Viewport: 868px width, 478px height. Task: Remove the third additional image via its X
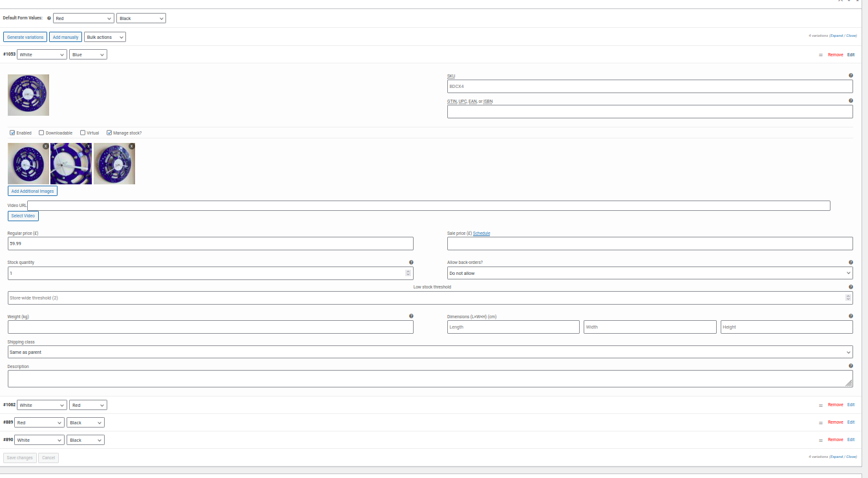point(131,146)
